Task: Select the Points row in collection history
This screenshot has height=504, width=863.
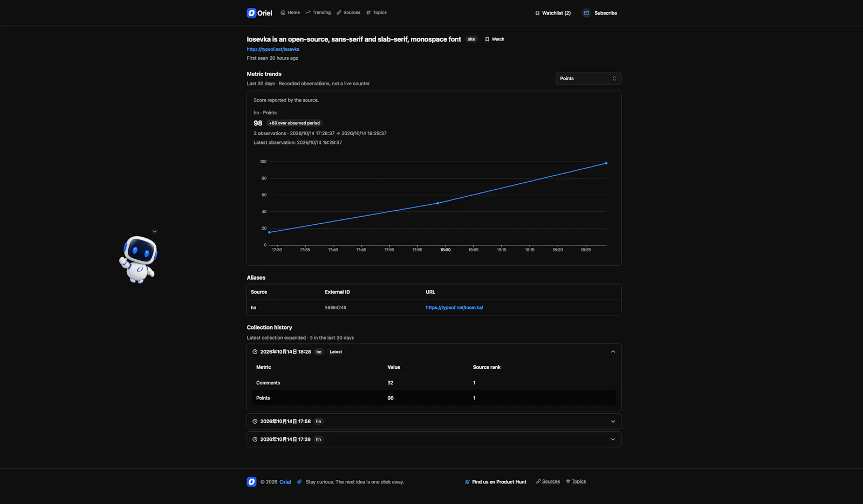Action: pyautogui.click(x=434, y=398)
